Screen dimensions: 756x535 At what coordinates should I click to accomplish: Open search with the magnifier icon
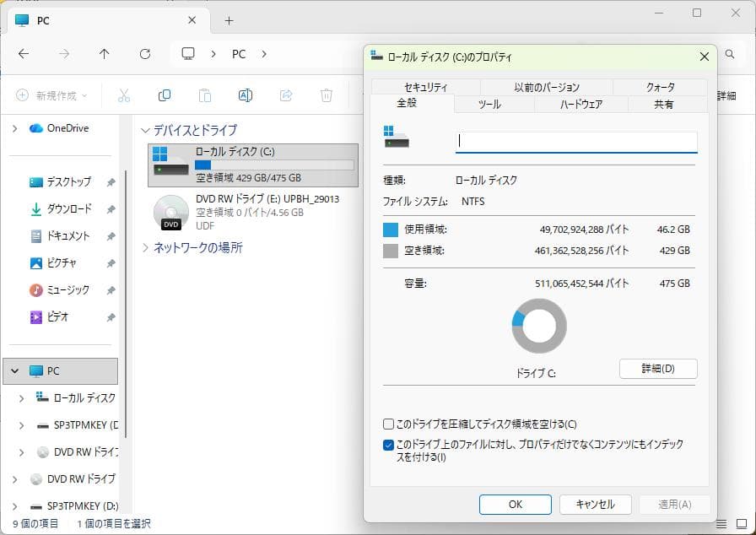point(728,54)
